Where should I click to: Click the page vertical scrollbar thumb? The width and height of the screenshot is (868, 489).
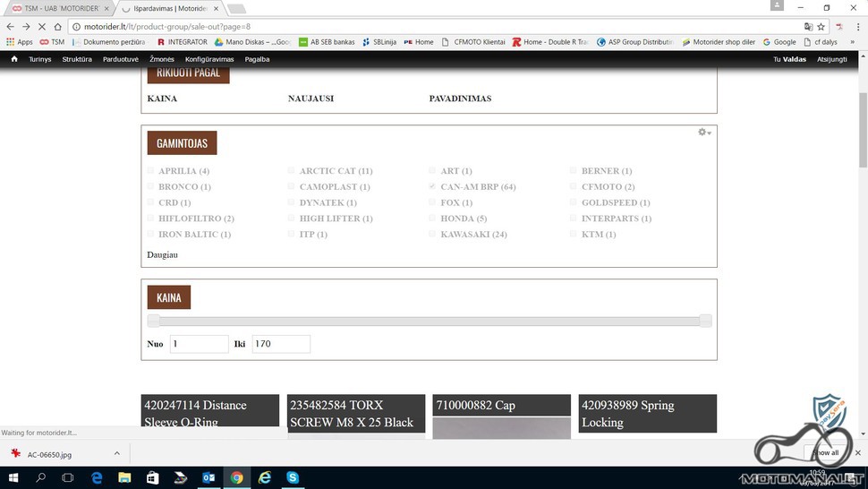(x=863, y=130)
